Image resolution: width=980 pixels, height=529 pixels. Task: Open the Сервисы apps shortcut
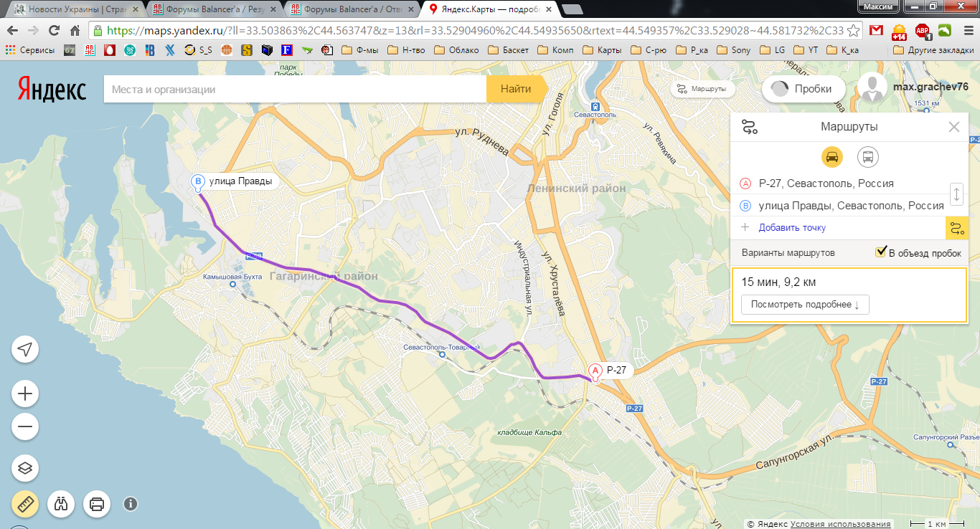(x=30, y=50)
